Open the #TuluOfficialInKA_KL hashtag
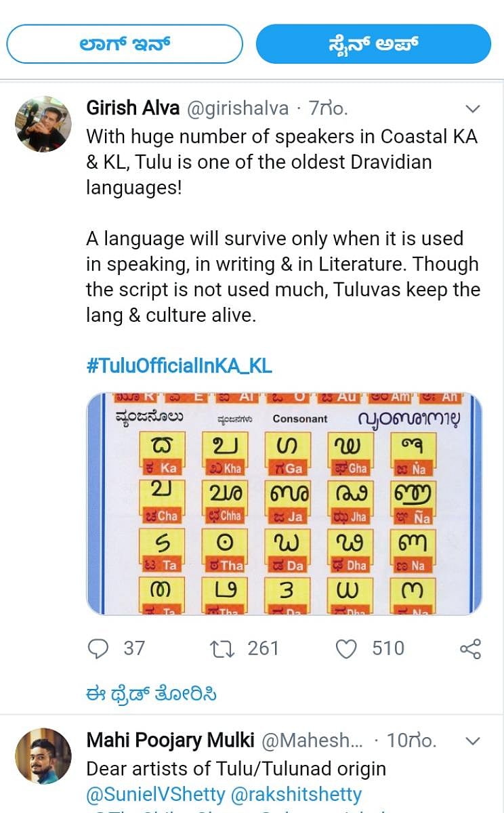 point(178,365)
